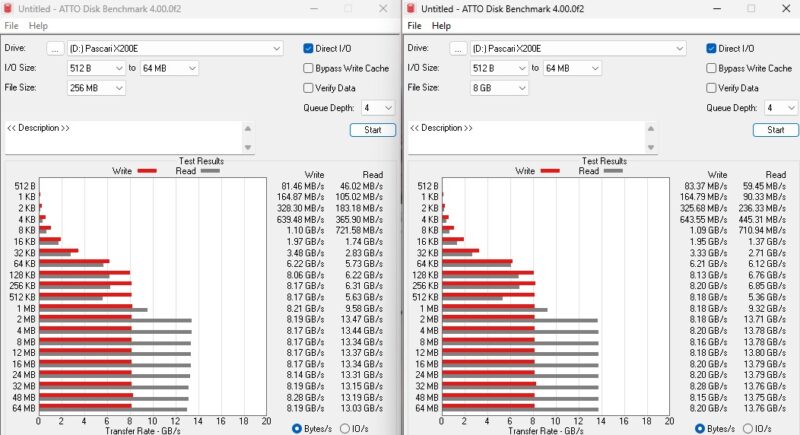Open File Size 8 GB dropdown
800x435 pixels.
point(499,88)
